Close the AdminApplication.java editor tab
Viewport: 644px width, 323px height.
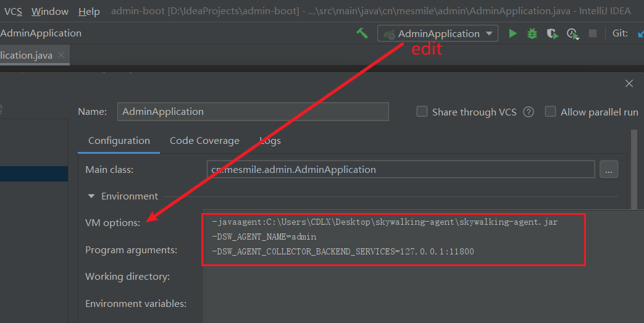coord(61,55)
